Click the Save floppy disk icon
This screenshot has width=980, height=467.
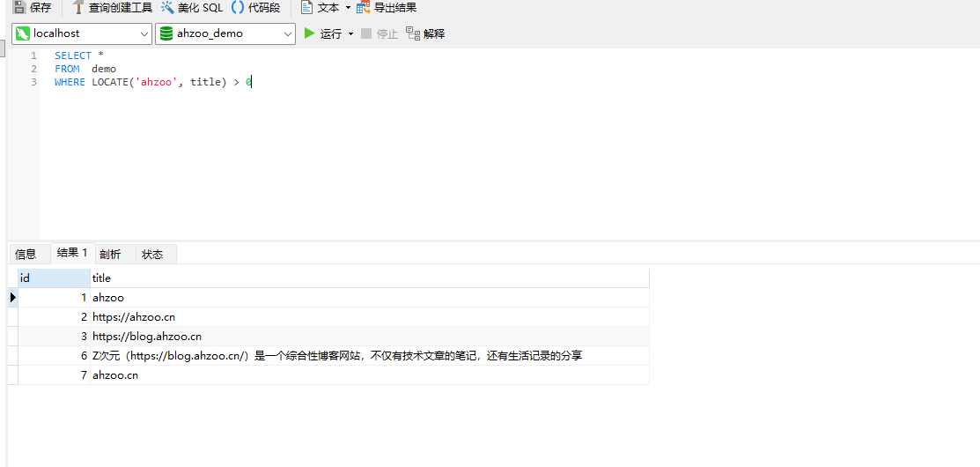tap(18, 7)
